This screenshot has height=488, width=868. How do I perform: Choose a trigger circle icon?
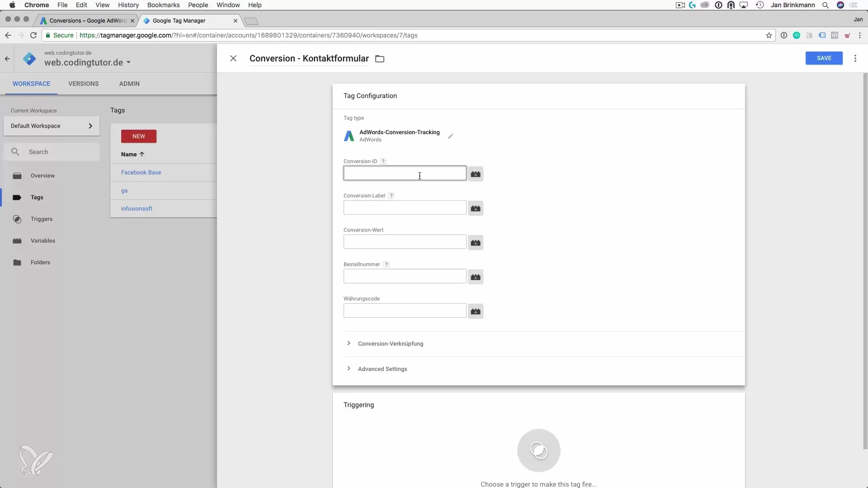(538, 450)
